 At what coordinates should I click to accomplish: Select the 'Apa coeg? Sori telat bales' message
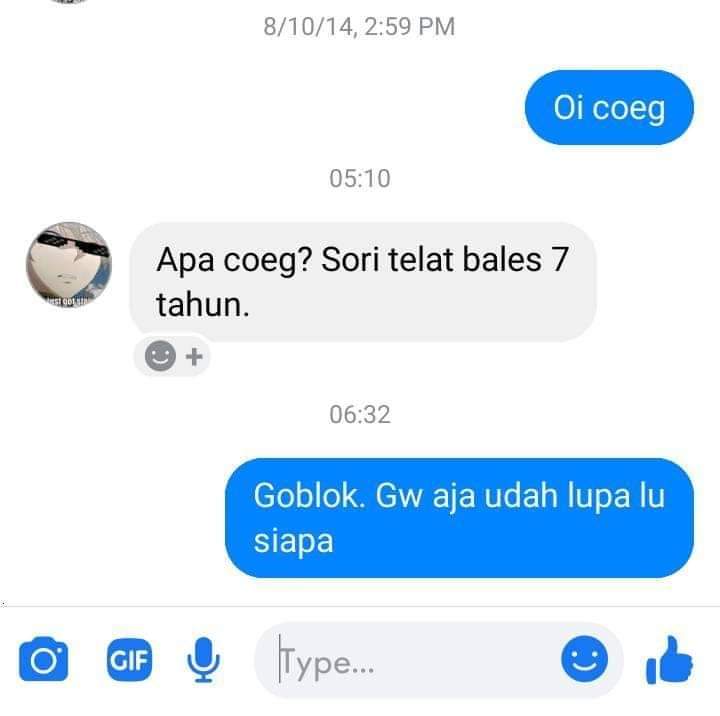coord(363,282)
